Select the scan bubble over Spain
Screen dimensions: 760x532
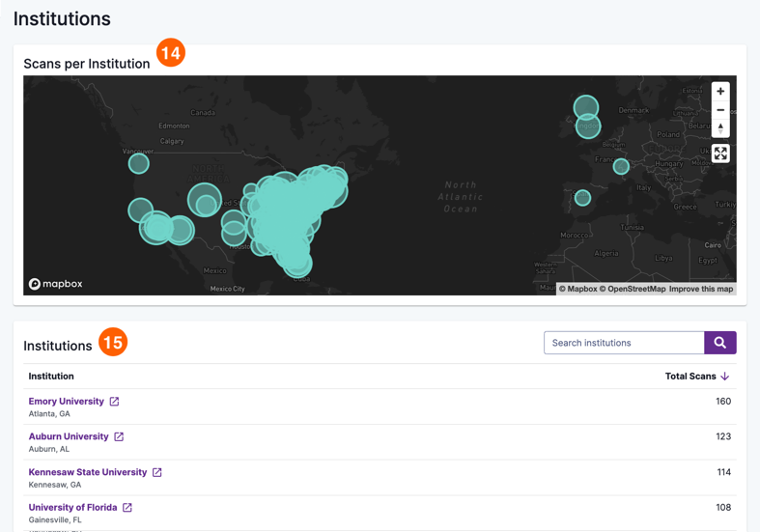click(x=582, y=197)
